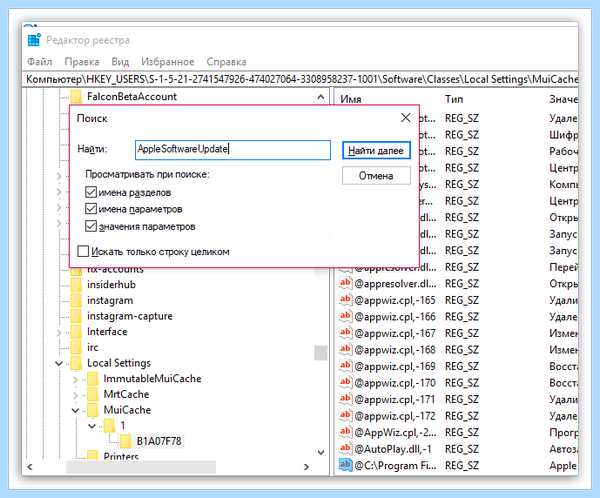Select the insiderhub tree item label

pos(111,285)
